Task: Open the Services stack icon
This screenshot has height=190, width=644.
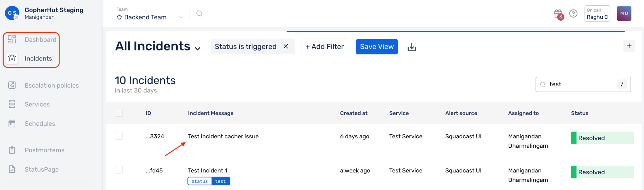Action: click(12, 104)
